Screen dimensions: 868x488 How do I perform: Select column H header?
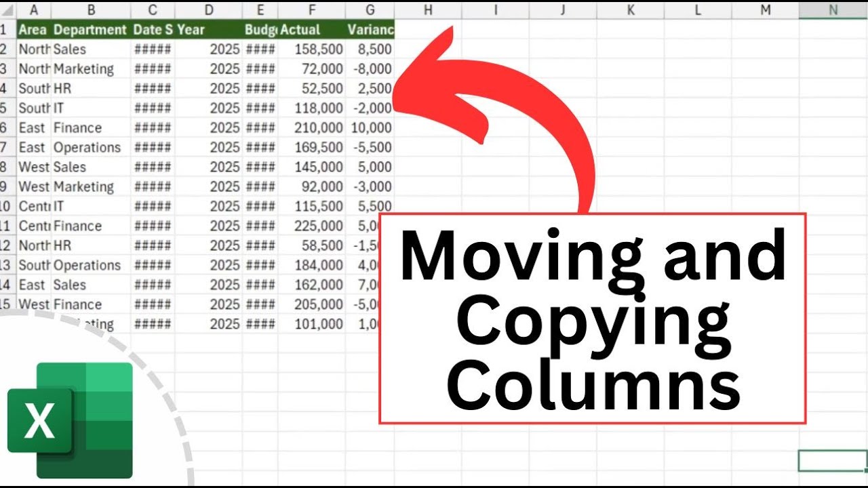point(428,9)
